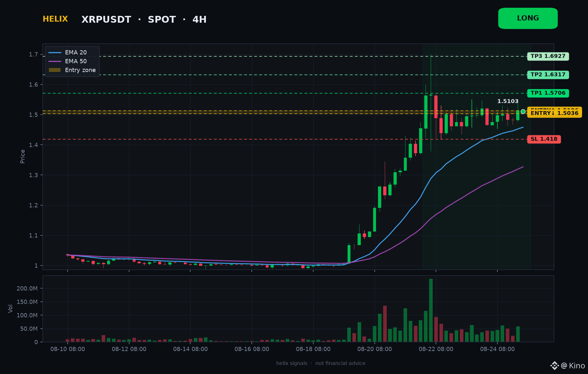Click the current price dot marker

(x=523, y=112)
